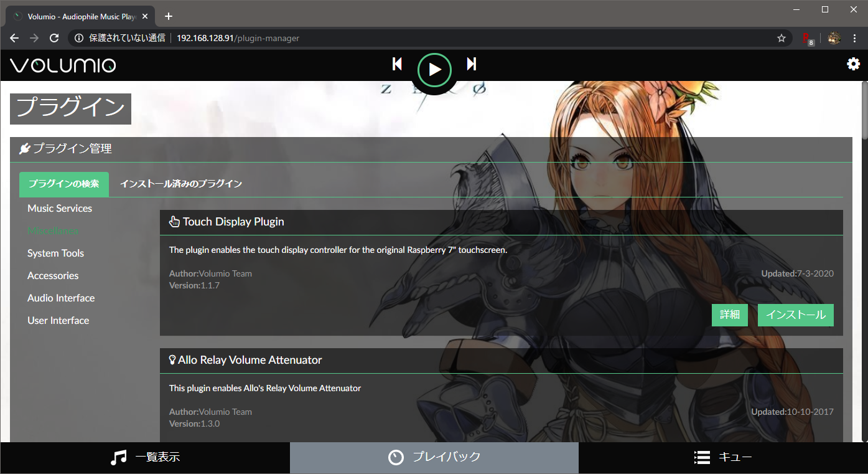This screenshot has height=474, width=868.
Task: Click the address bar URL
Action: pos(238,38)
